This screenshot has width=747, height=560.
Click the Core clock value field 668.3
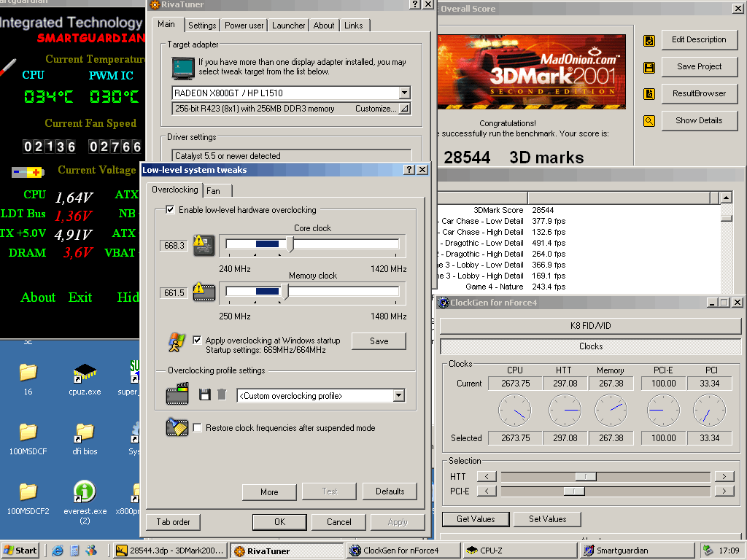click(x=174, y=245)
